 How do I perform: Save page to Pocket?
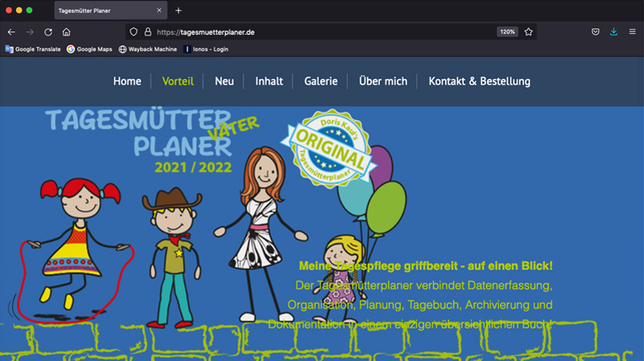point(595,32)
